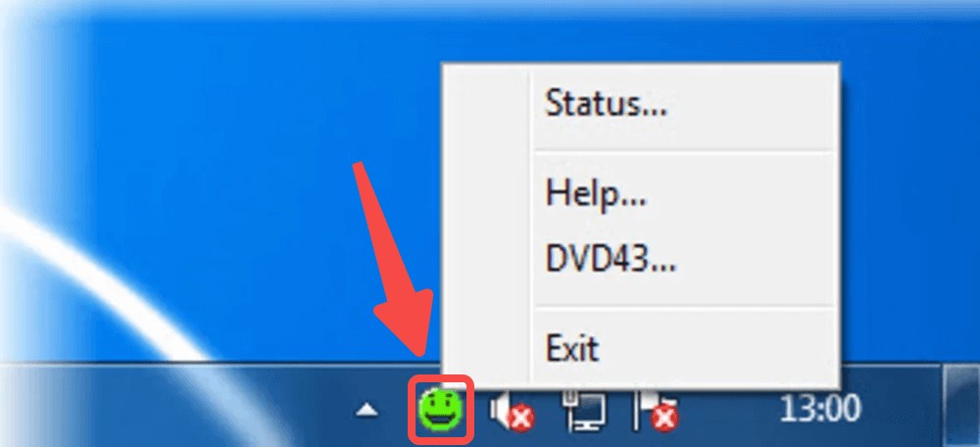Click the separator line above Exit
The image size is (980, 447).
pos(684,306)
